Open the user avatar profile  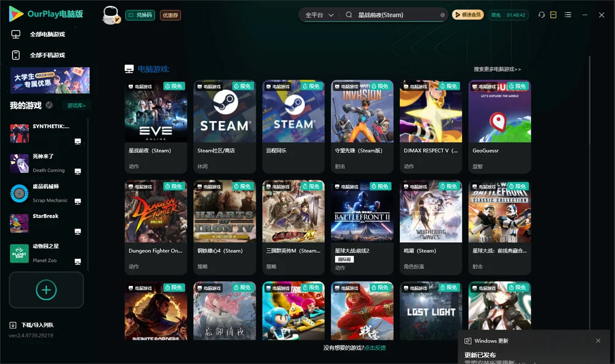pyautogui.click(x=111, y=15)
